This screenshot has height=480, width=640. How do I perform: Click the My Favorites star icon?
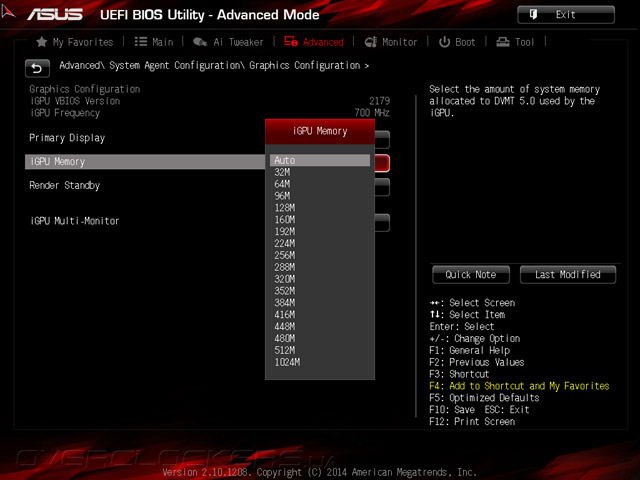41,42
